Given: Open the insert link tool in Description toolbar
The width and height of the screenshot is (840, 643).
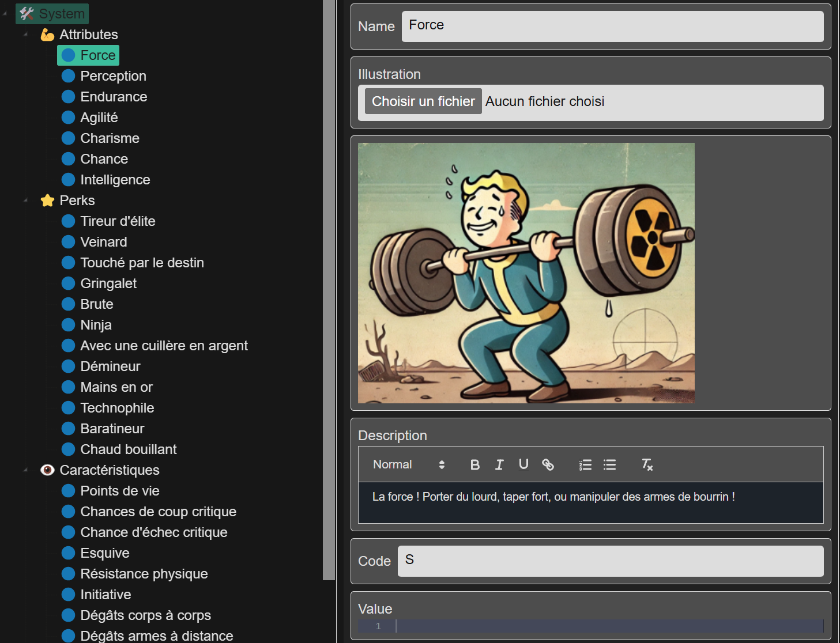Looking at the screenshot, I should point(548,464).
